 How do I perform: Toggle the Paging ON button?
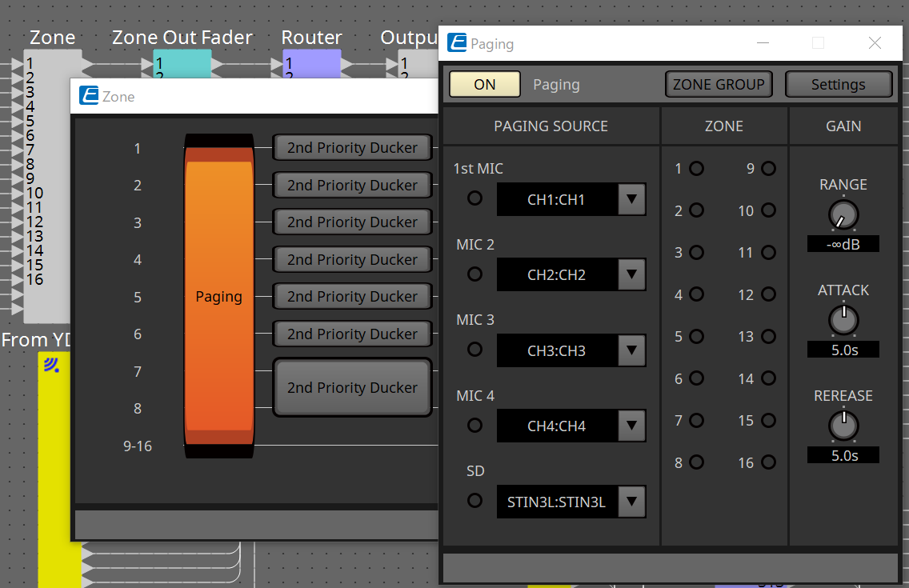(485, 84)
